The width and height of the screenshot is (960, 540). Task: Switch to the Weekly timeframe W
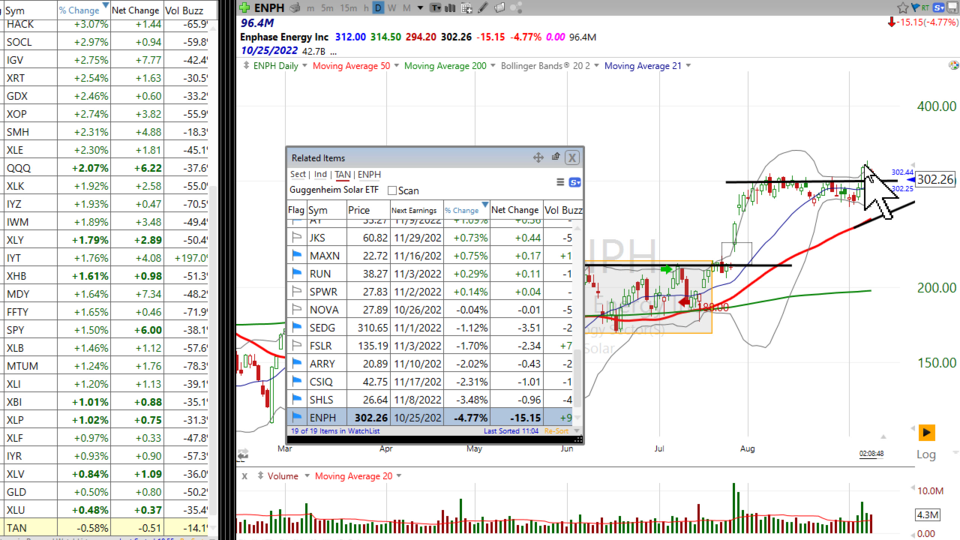coord(391,8)
